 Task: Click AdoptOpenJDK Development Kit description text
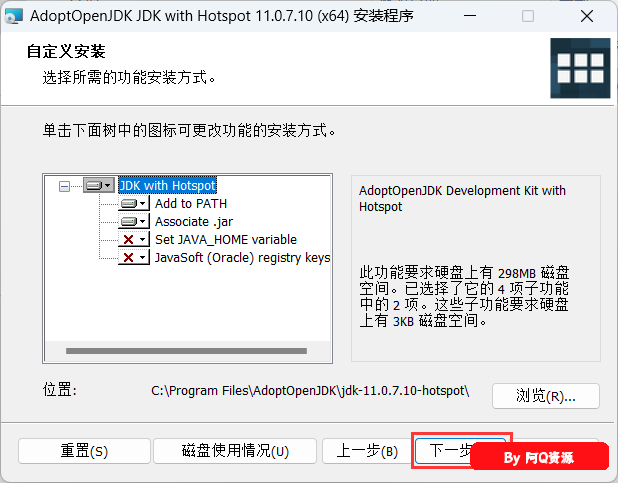click(462, 198)
